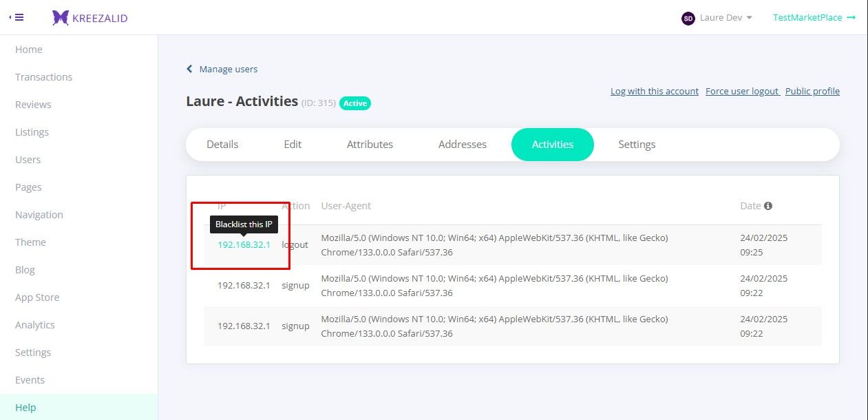Go back via Manage users chevron
Screen dimensions: 868x420
190,69
